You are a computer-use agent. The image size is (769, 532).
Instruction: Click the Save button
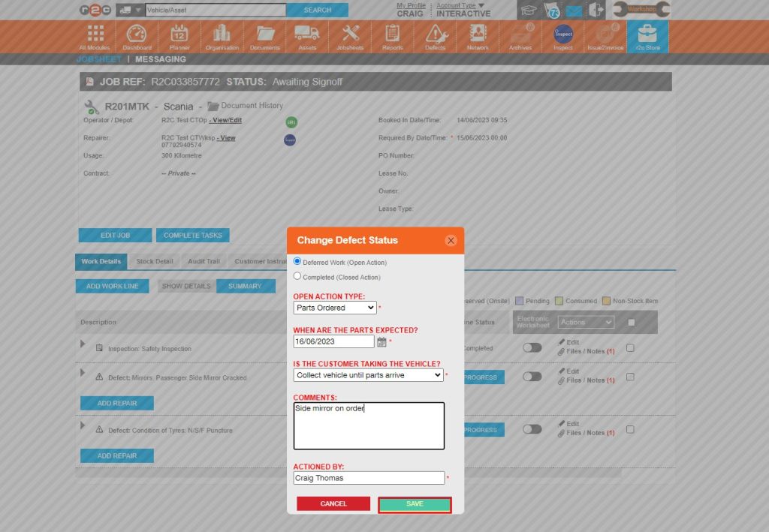[x=415, y=504]
